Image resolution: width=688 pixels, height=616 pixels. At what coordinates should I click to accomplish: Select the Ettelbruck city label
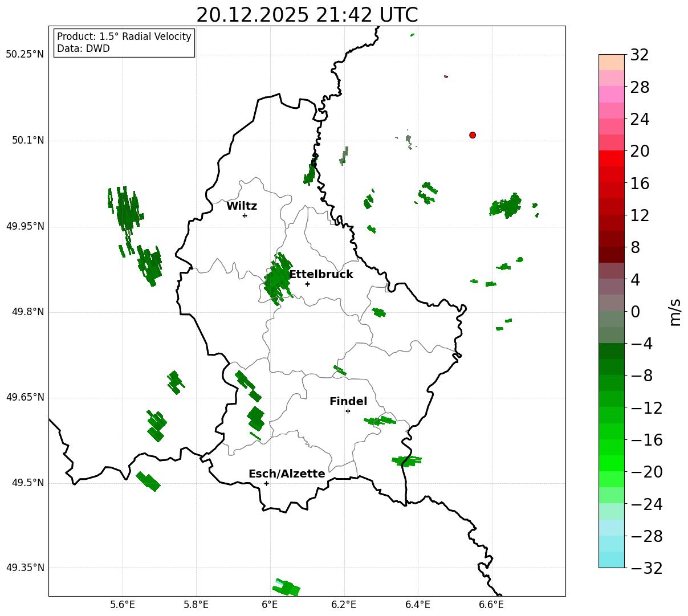click(321, 275)
